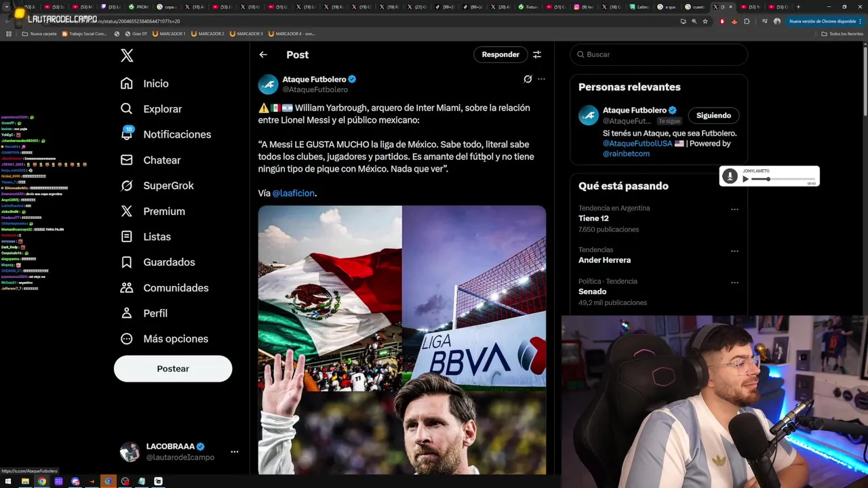Expand Todos los favoritos folder
This screenshot has height=488, width=868.
[842, 34]
